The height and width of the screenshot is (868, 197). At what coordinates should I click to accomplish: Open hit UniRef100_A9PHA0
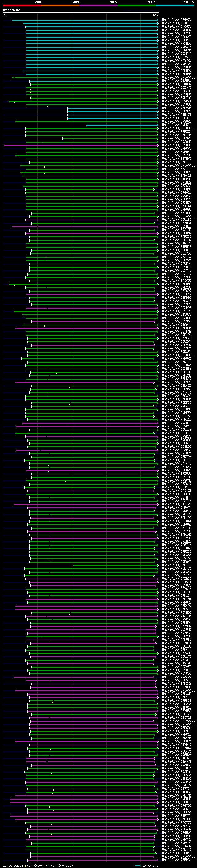point(177,30)
